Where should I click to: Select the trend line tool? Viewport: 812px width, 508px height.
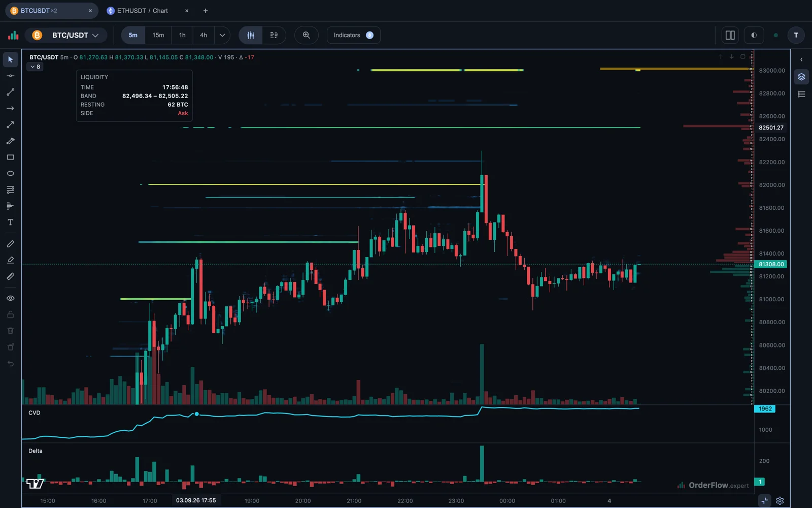10,92
